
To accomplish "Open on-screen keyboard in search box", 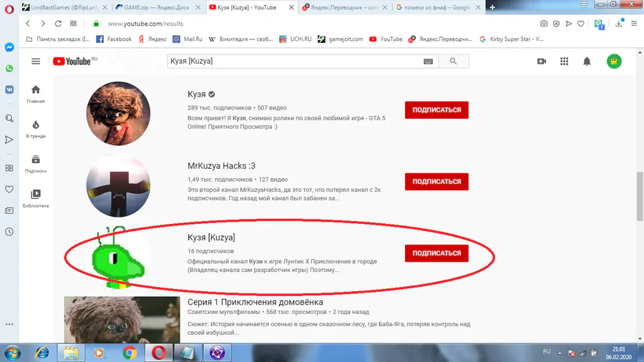I will click(428, 61).
